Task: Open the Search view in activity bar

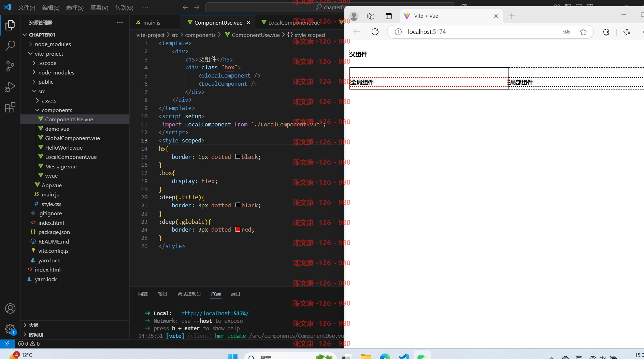Action: click(10, 45)
